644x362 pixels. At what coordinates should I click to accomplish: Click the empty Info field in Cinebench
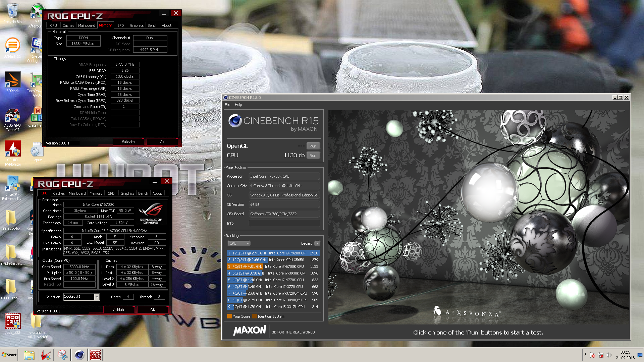(x=284, y=223)
